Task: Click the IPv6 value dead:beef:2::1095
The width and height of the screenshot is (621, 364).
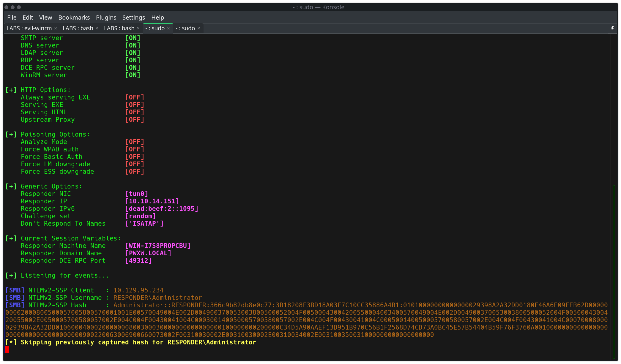Action: click(x=162, y=209)
